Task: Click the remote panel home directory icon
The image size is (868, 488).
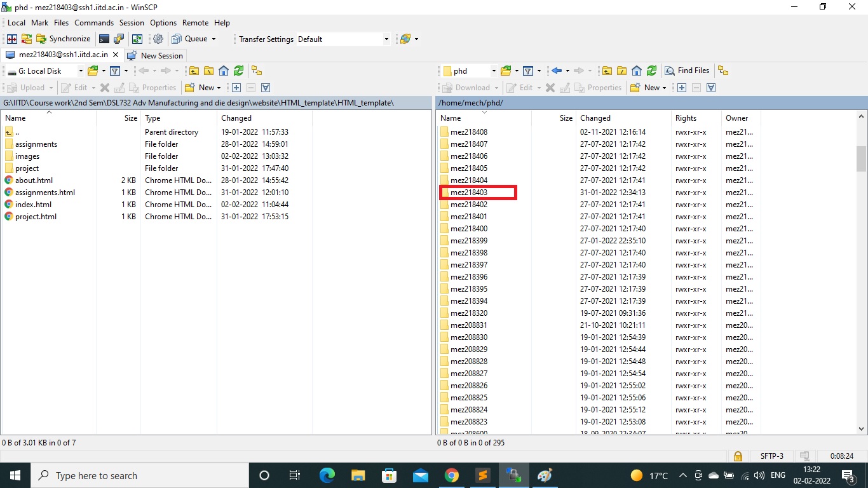Action: [637, 71]
